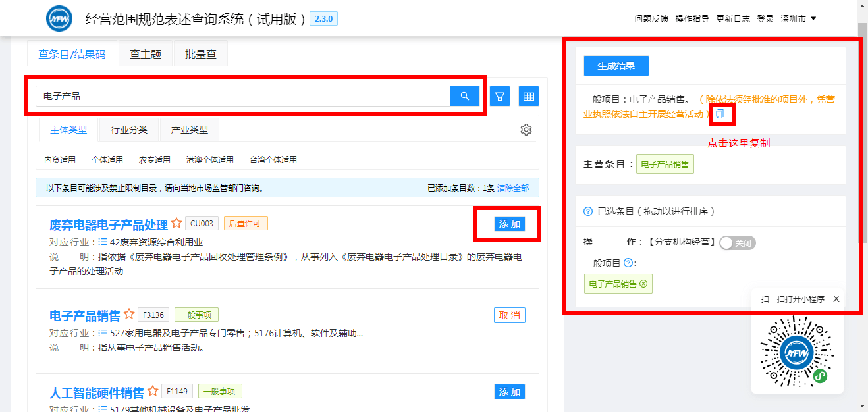Click the 生成结果 button

click(616, 66)
